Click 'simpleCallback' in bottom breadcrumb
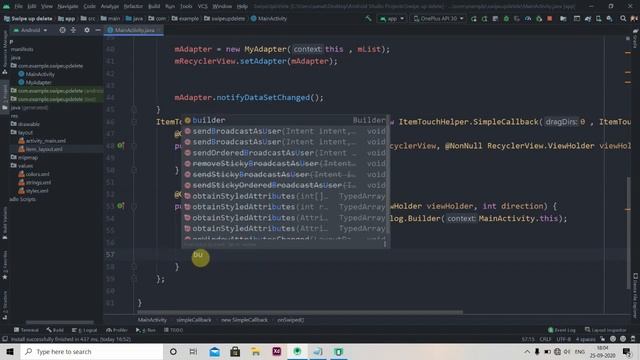 (194, 320)
